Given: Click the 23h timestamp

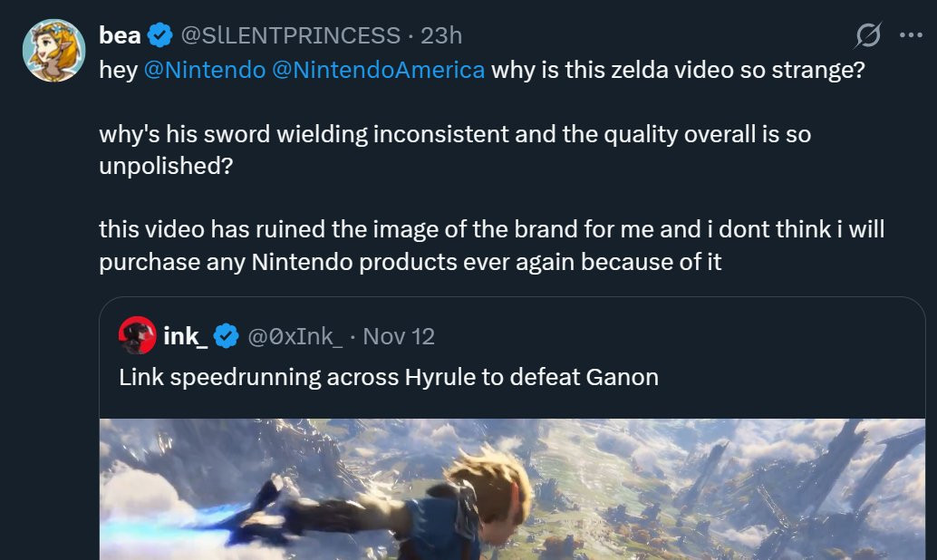Looking at the screenshot, I should pos(441,35).
